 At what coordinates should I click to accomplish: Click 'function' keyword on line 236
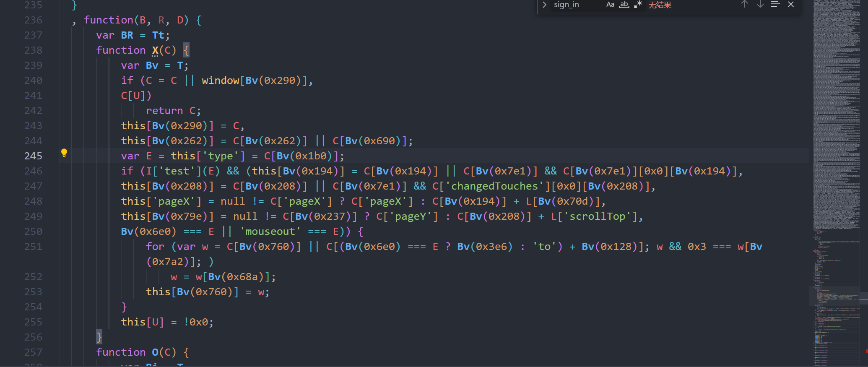(x=108, y=20)
